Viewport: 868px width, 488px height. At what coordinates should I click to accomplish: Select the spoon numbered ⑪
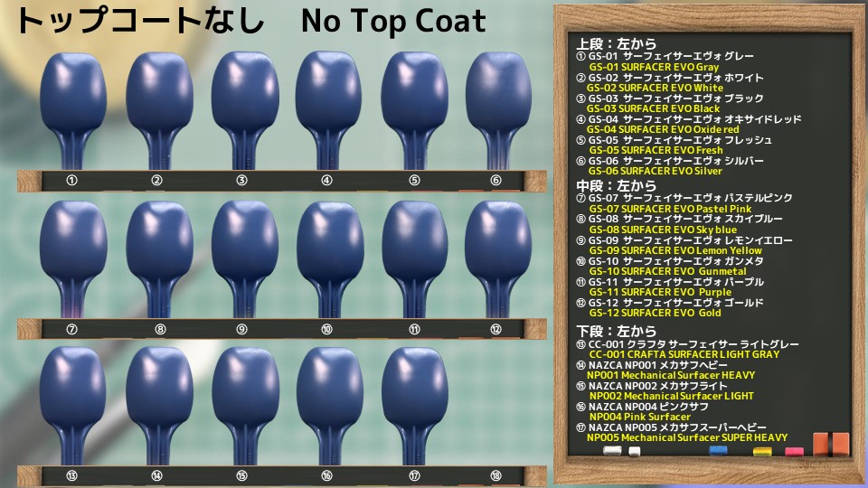415,259
